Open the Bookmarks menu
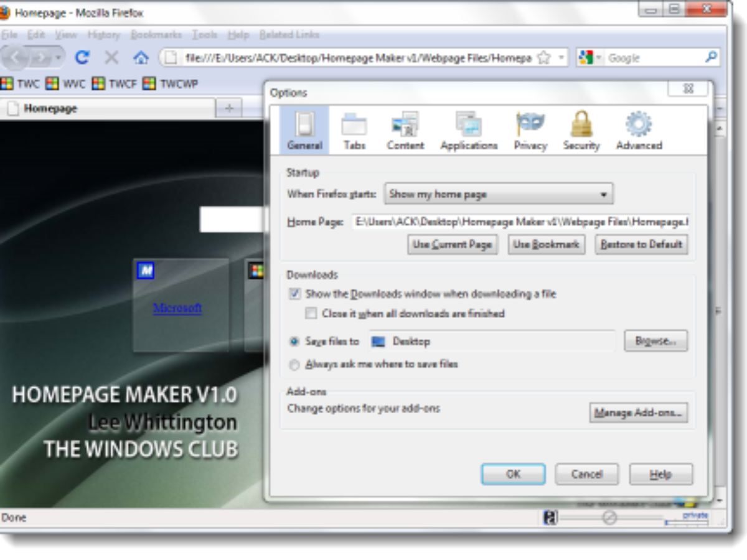747x560 pixels. pyautogui.click(x=156, y=34)
